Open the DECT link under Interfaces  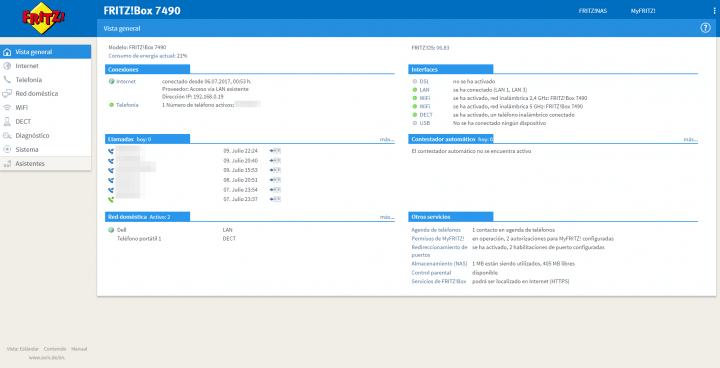tap(426, 115)
